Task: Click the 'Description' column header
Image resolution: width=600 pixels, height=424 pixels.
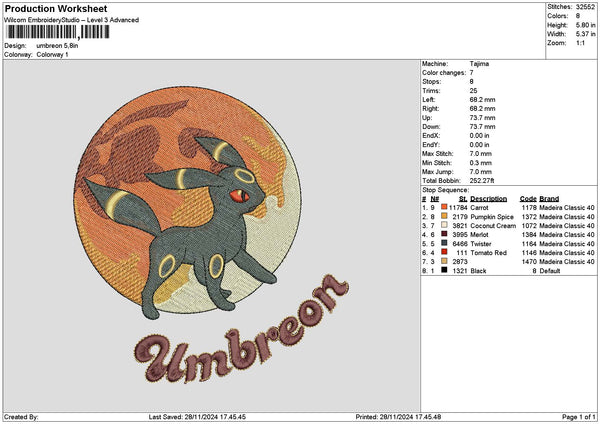Action: coord(486,198)
